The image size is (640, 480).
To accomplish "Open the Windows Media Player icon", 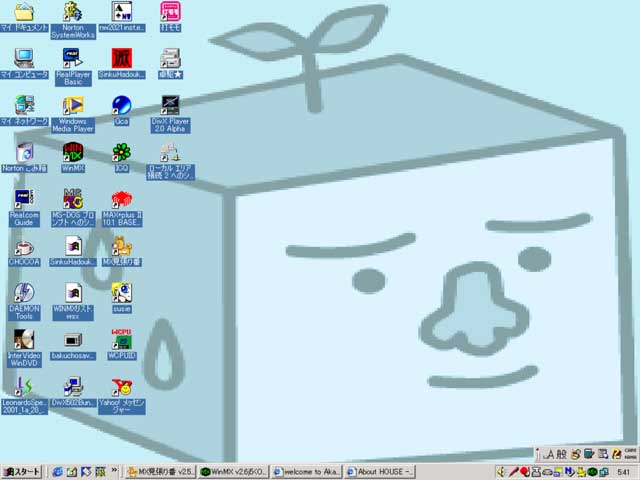I will pyautogui.click(x=72, y=105).
